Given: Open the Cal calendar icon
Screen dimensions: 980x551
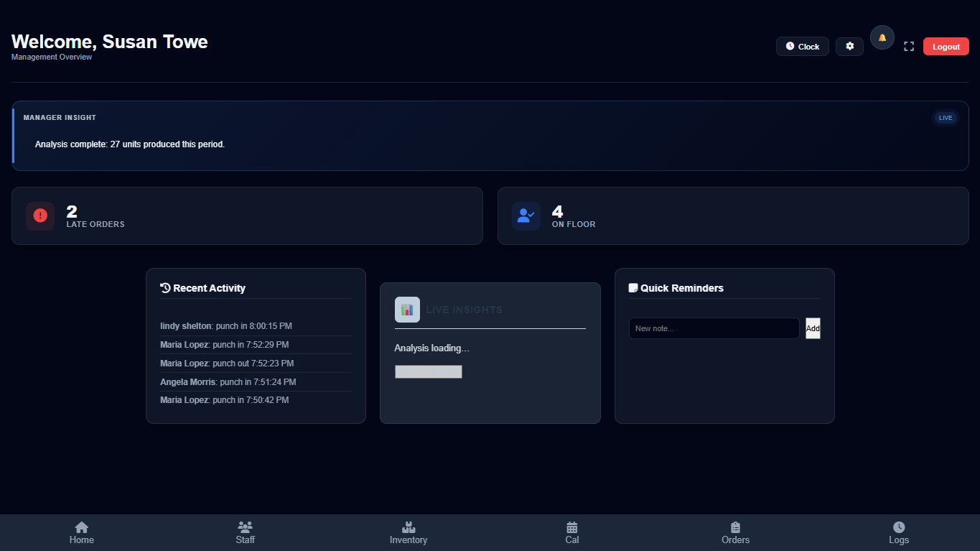Looking at the screenshot, I should tap(571, 528).
